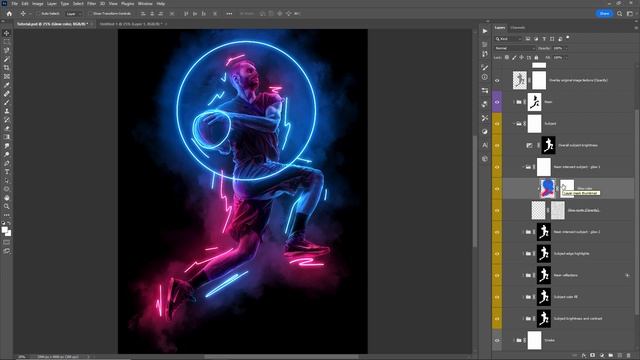The height and width of the screenshot is (360, 640).
Task: Expand the Subject brightness and contrast group
Action: (523, 318)
